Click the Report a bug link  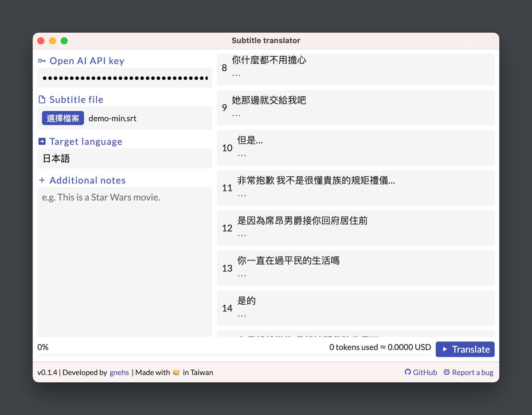[472, 372]
